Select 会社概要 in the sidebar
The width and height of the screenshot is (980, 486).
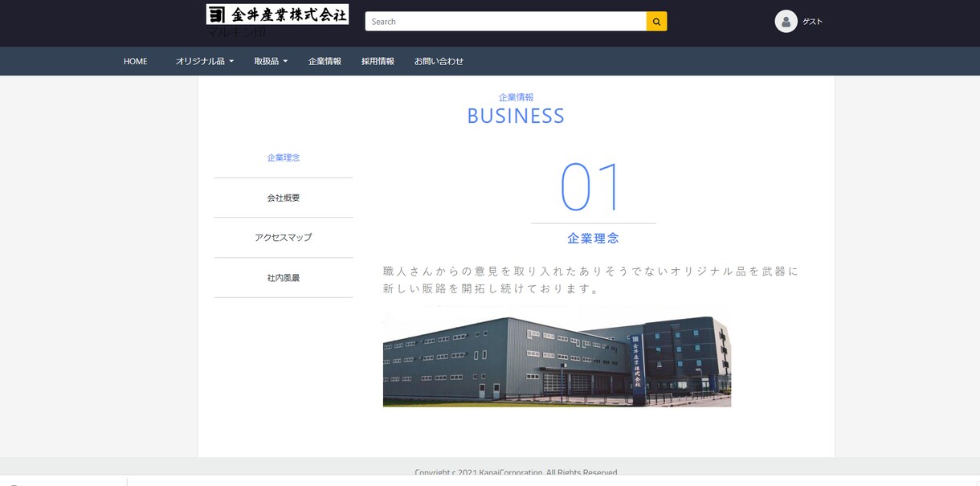pyautogui.click(x=284, y=198)
